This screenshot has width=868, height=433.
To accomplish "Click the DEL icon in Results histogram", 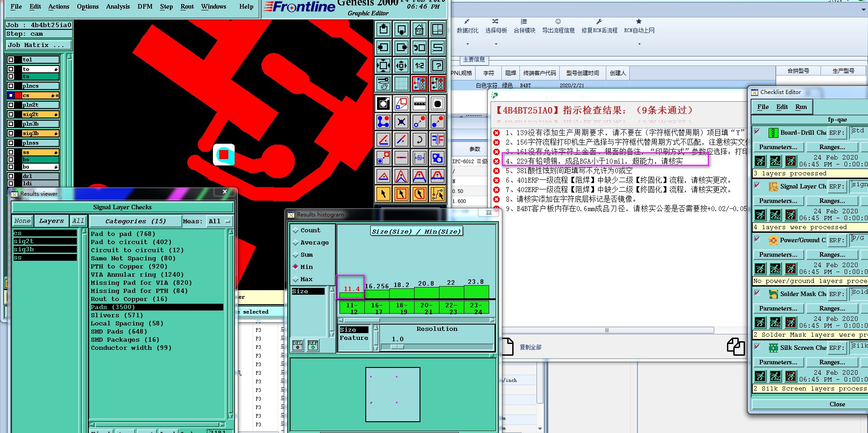I will 297,345.
